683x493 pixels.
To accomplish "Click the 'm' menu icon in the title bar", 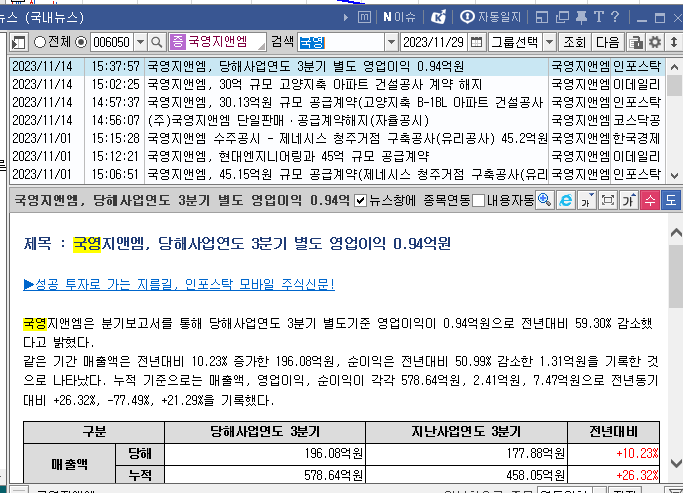I will pyautogui.click(x=364, y=17).
